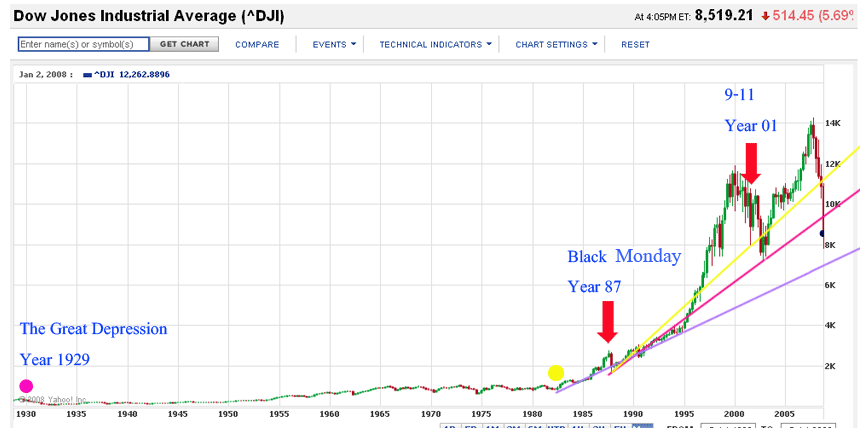Click the red down arrow beside the change
Screen dimensions: 865x446
click(765, 16)
